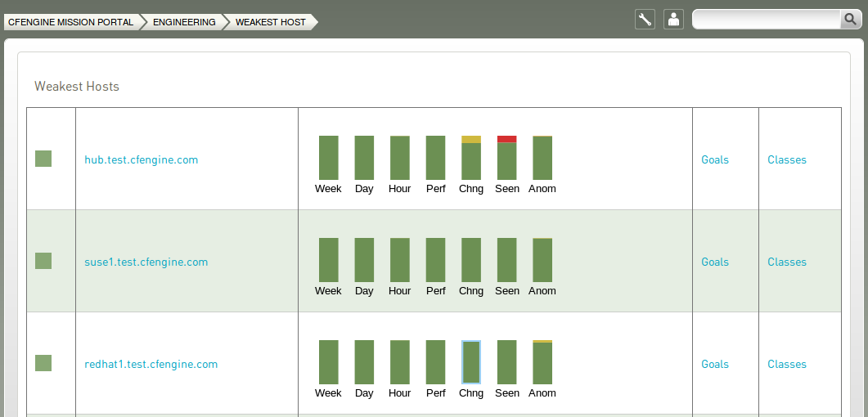
Task: Open the user profile icon
Action: point(673,20)
